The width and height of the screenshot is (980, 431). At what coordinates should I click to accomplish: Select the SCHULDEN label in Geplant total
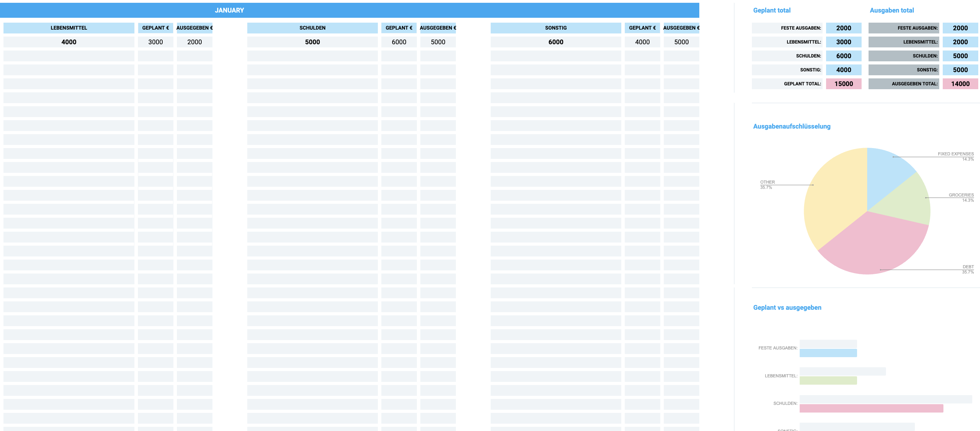[787, 56]
